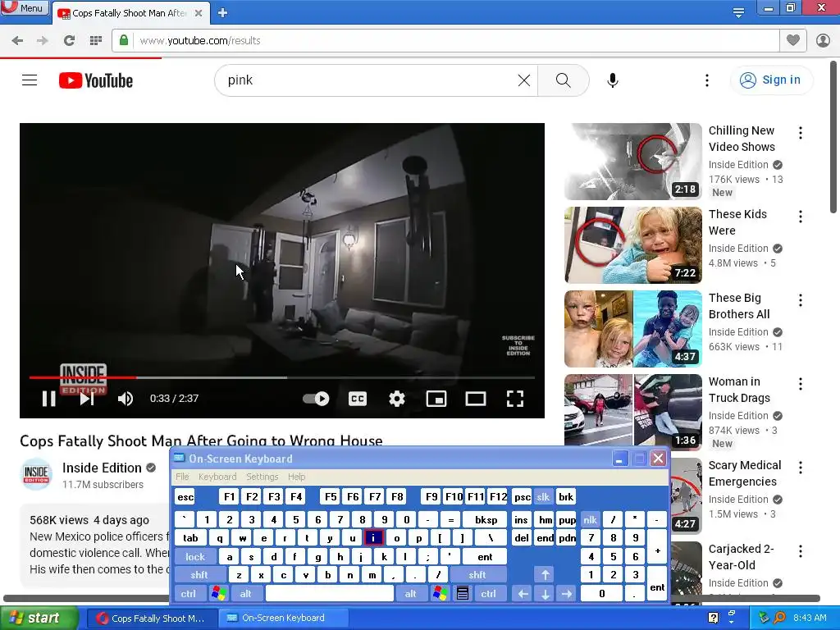The width and height of the screenshot is (840, 630).
Task: Open options for 'Scary Medical Emergencies'
Action: 801,468
